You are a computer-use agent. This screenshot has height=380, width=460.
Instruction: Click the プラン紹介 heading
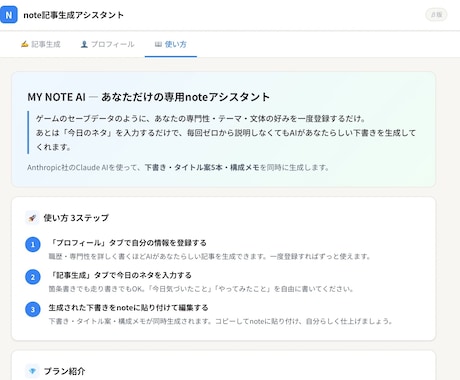click(x=65, y=371)
